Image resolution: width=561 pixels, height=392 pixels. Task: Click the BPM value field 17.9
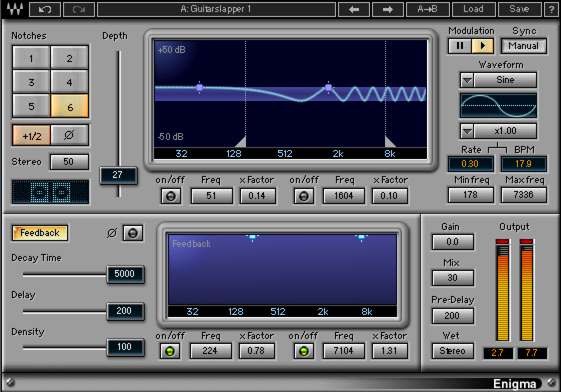coord(524,164)
